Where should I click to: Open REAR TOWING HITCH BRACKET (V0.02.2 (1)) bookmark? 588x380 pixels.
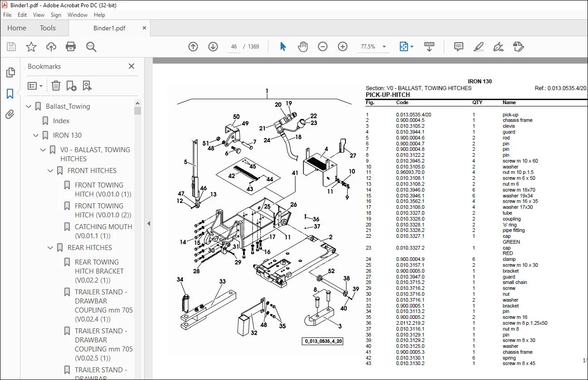[x=99, y=271]
